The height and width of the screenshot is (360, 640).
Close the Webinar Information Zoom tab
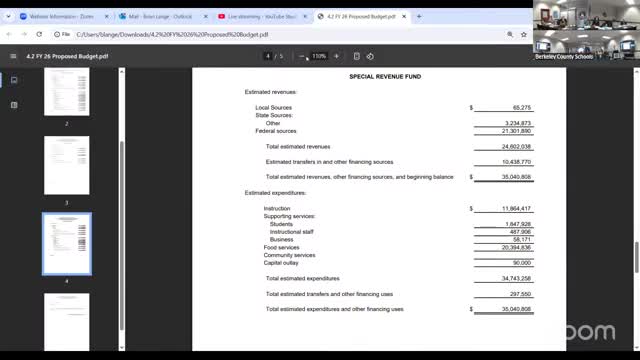tap(107, 16)
